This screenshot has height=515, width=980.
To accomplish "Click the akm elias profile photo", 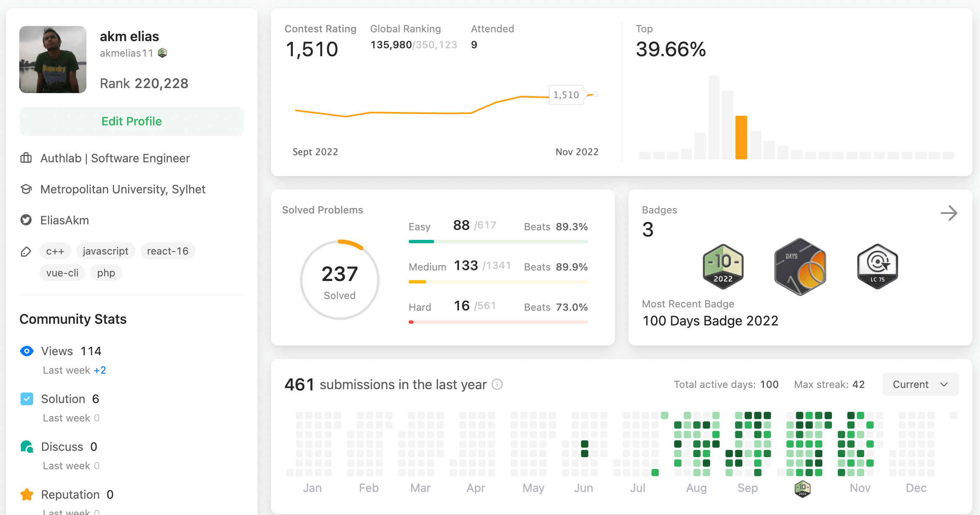I will click(53, 60).
